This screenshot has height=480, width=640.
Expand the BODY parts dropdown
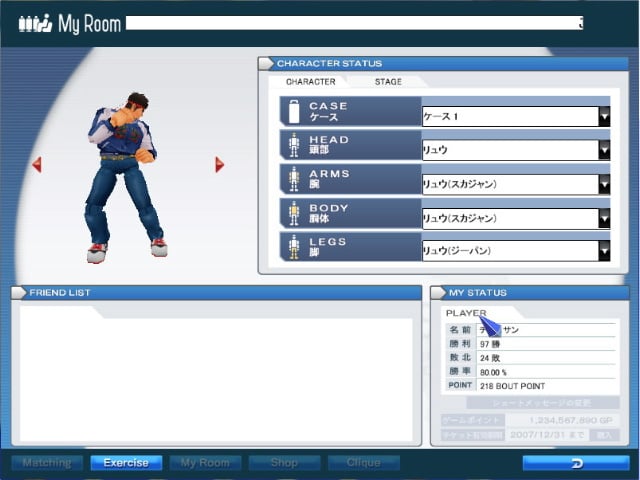coord(604,218)
